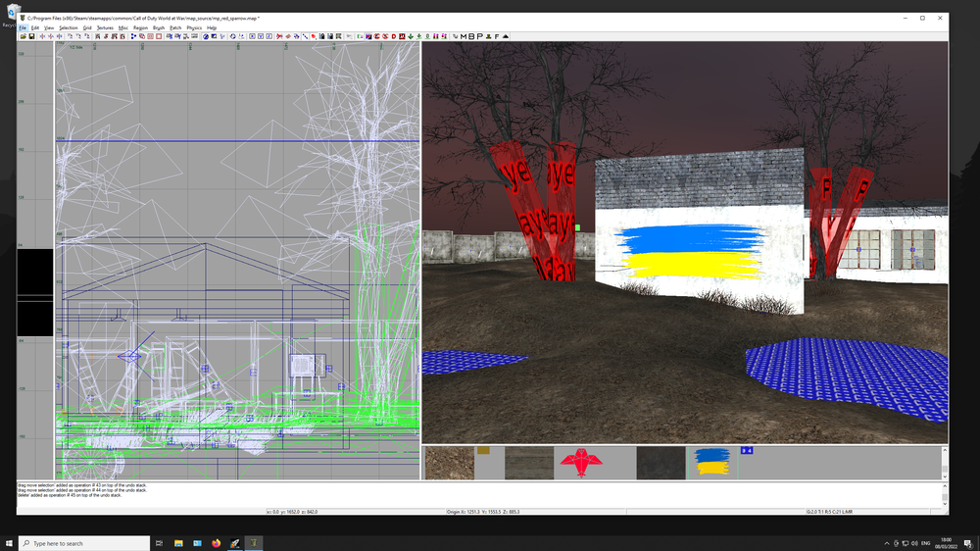This screenshot has height=551, width=980.
Task: Rotate selection around the X axis
Action: [70, 36]
